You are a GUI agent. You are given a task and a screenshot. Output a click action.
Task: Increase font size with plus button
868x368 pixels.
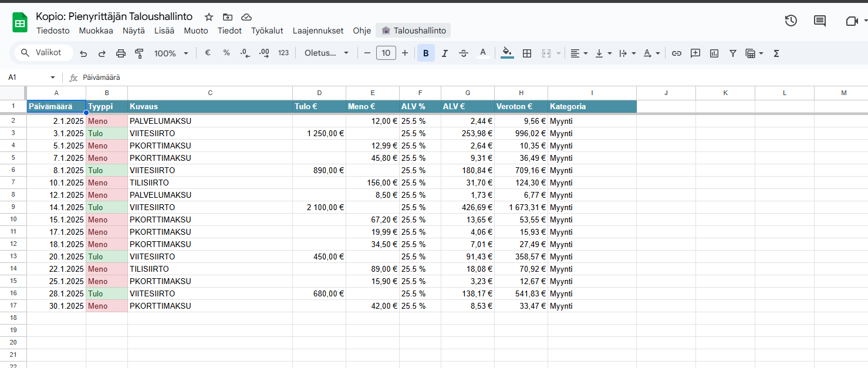405,53
